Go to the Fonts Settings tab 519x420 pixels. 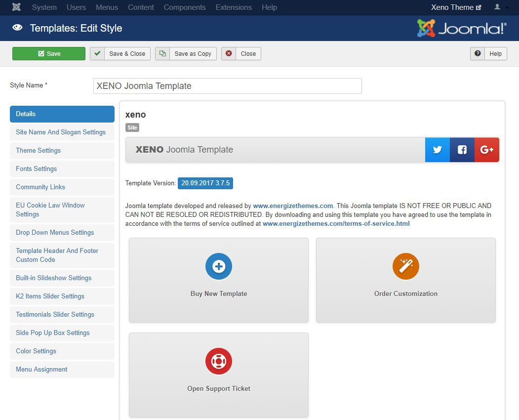62,168
